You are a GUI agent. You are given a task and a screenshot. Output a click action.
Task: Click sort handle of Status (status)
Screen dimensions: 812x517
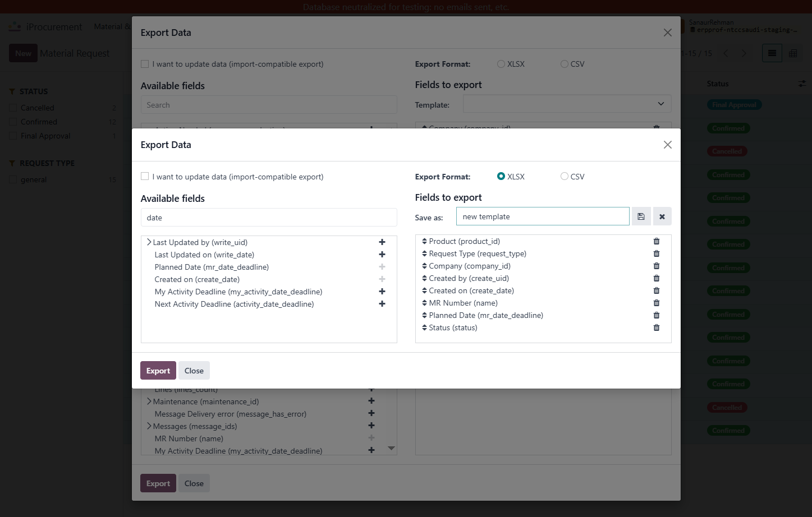[x=424, y=327]
